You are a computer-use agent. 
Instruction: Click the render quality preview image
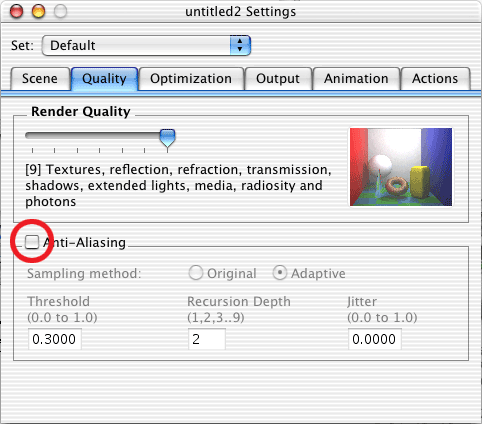(x=401, y=167)
